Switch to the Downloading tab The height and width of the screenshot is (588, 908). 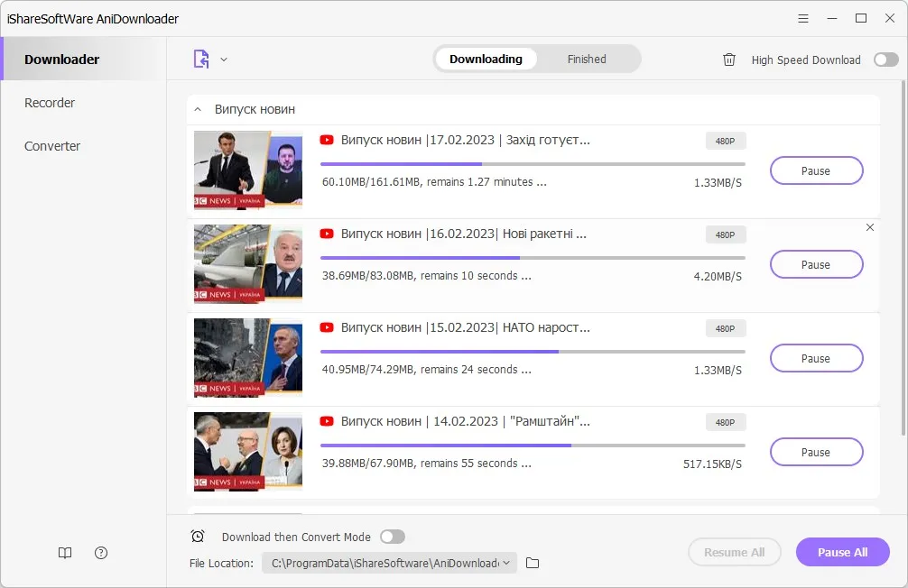click(x=486, y=59)
